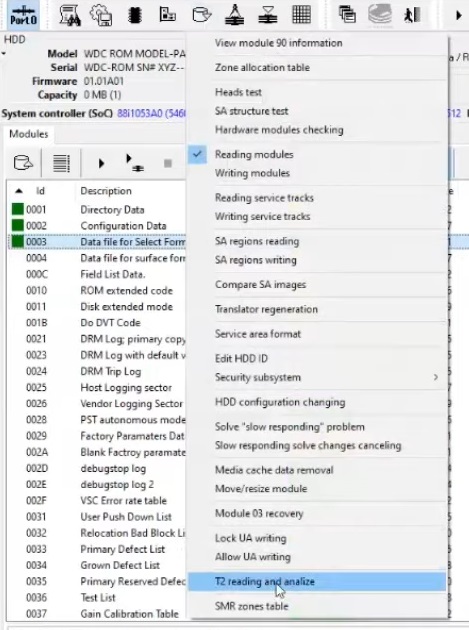Click the gray stop square in Modules toolbar

coord(168,163)
